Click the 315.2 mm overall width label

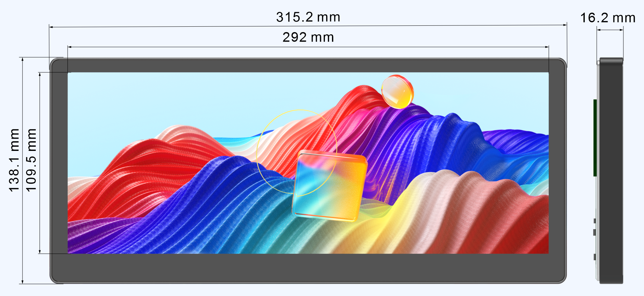(x=308, y=17)
